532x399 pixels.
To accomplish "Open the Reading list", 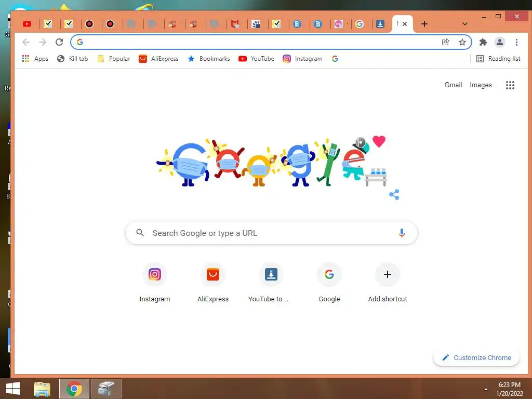I will click(x=498, y=59).
